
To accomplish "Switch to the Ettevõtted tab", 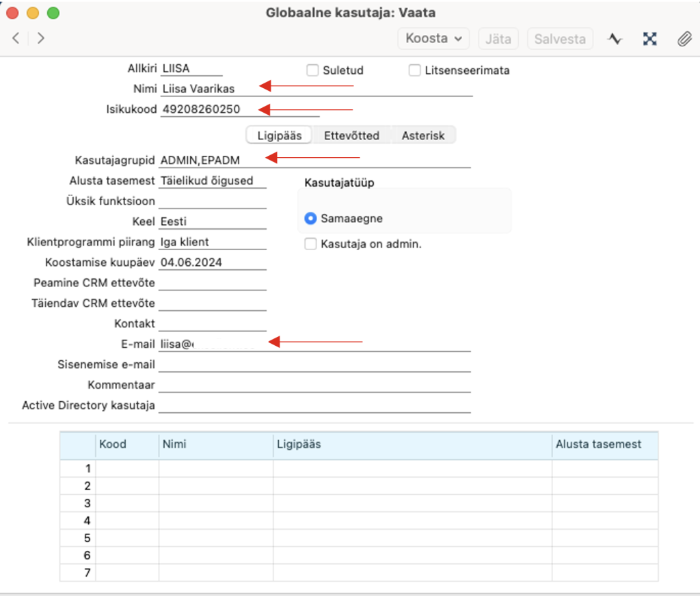I will point(351,135).
